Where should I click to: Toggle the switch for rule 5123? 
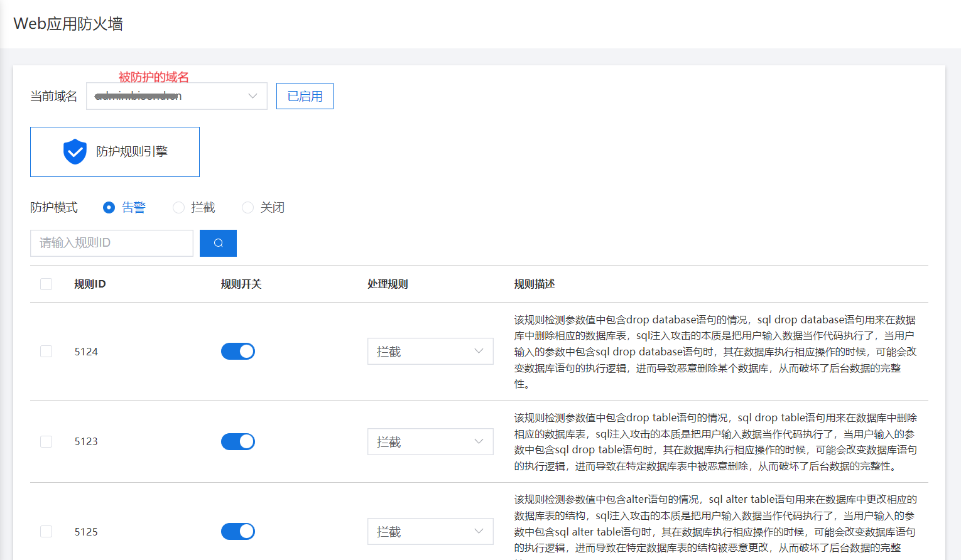click(238, 441)
